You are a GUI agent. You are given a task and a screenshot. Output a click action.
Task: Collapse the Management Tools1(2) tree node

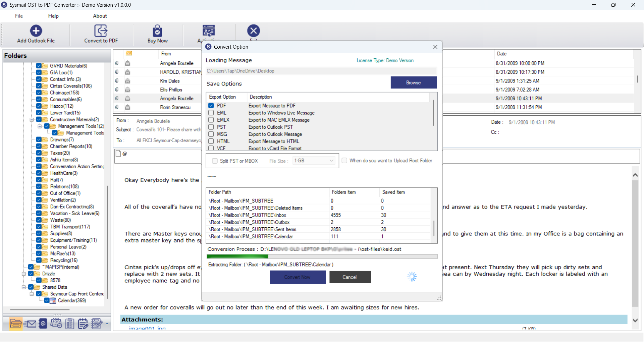tap(40, 126)
